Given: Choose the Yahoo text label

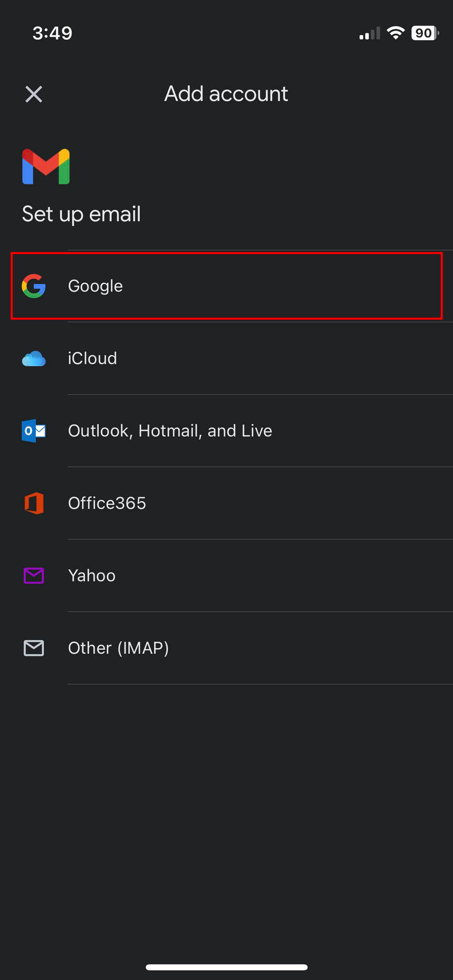Looking at the screenshot, I should click(x=92, y=576).
